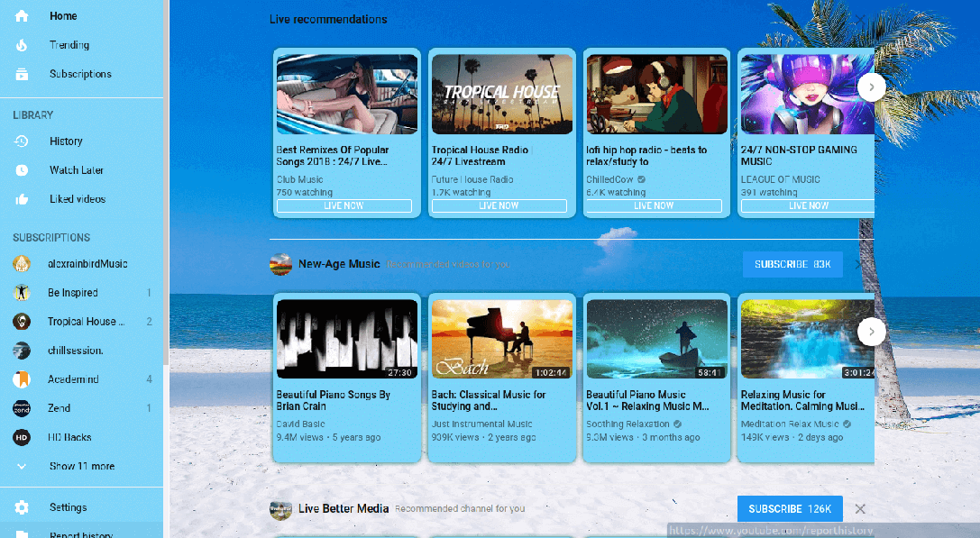980x538 pixels.
Task: Click Beautiful Piano Songs By Brian Crain title
Action: (333, 400)
